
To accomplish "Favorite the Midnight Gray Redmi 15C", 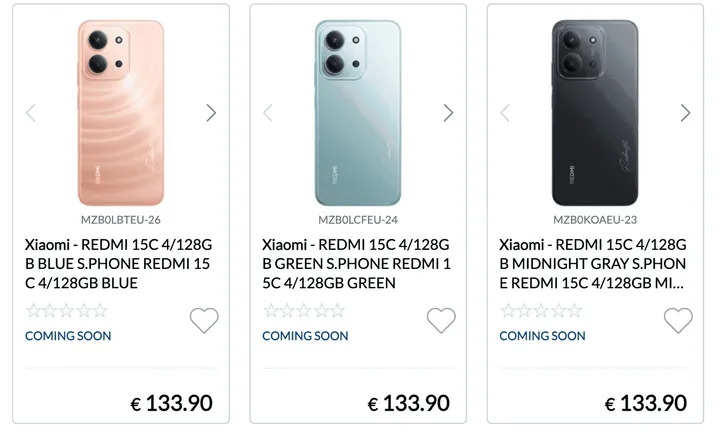I will [x=678, y=321].
